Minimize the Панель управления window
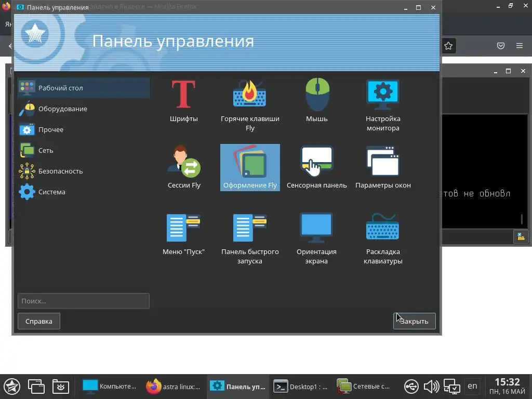Image resolution: width=532 pixels, height=399 pixels. coord(405,7)
